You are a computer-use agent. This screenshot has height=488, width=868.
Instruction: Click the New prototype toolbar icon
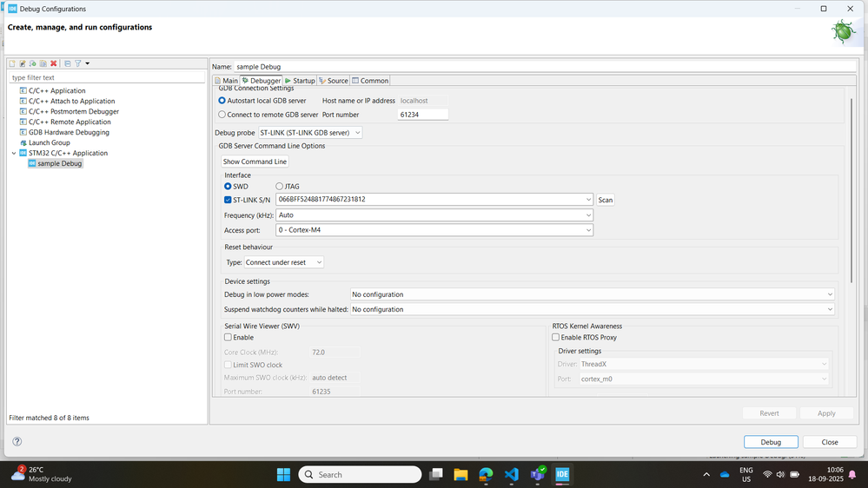pos(23,63)
